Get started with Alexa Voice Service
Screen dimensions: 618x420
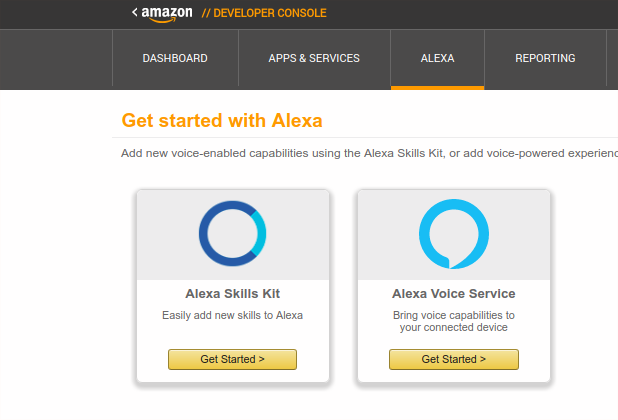[x=454, y=359]
